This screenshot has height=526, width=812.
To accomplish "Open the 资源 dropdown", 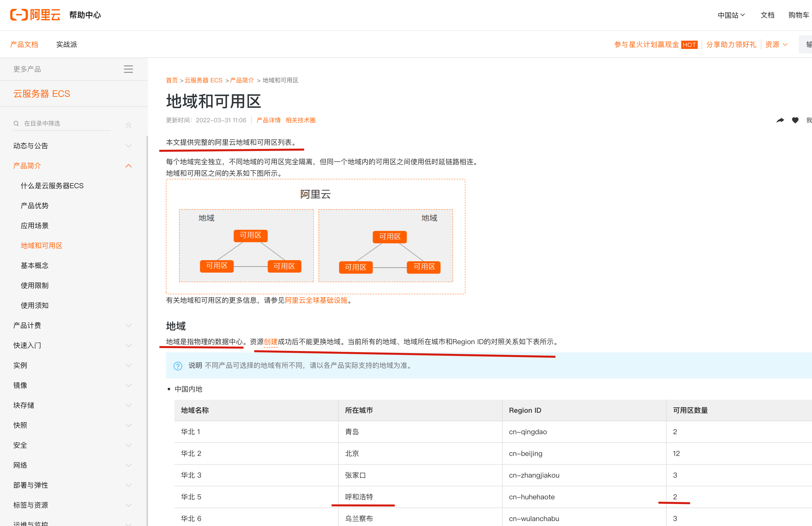I will click(x=776, y=45).
